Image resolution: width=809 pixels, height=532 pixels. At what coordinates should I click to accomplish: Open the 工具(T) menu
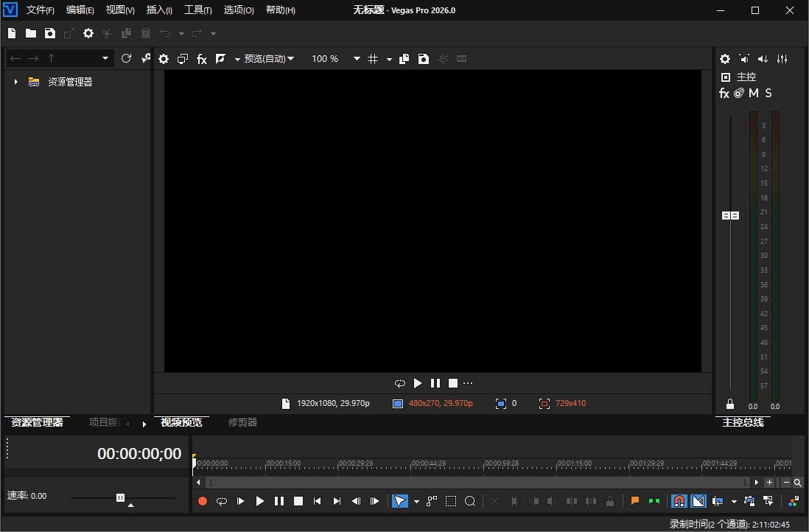point(197,10)
